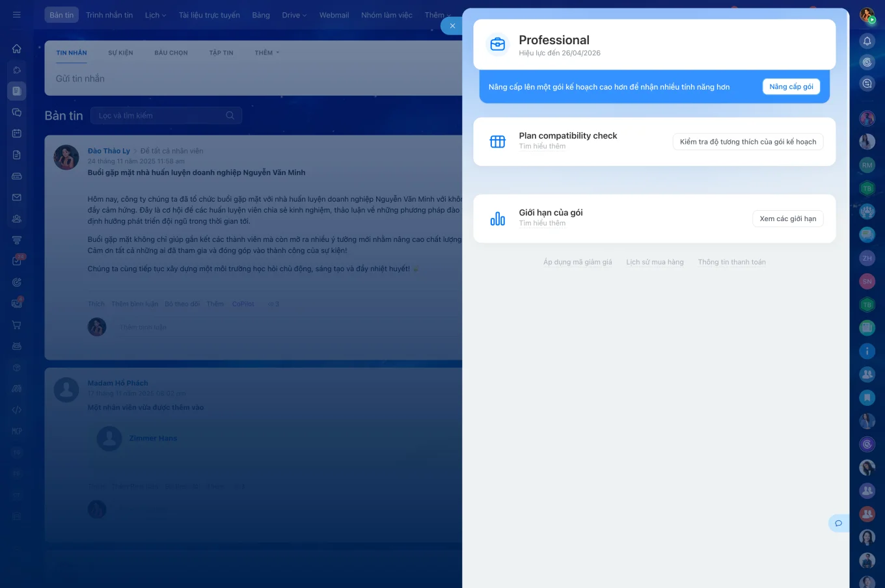The width and height of the screenshot is (885, 588).
Task: Click the Nâng cấp gói button
Action: (x=791, y=87)
